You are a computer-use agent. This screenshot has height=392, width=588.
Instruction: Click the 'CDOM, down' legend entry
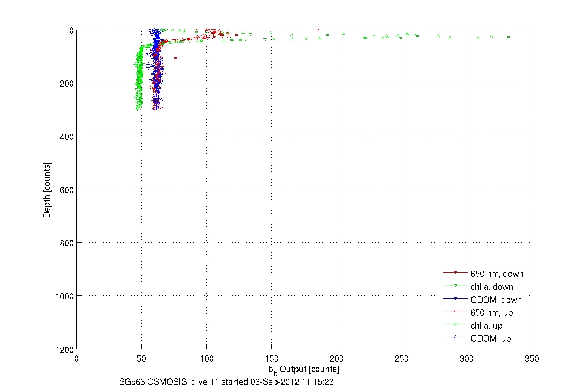coord(482,300)
